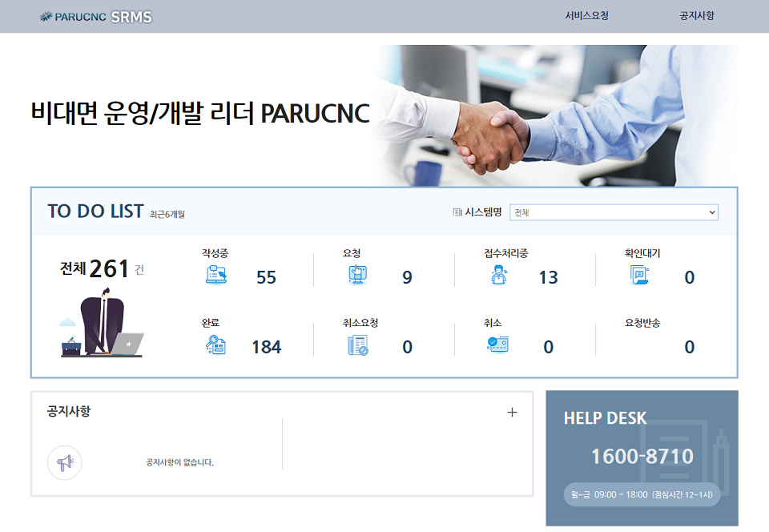
Task: Open the 공지사항 top menu
Action: pyautogui.click(x=696, y=16)
